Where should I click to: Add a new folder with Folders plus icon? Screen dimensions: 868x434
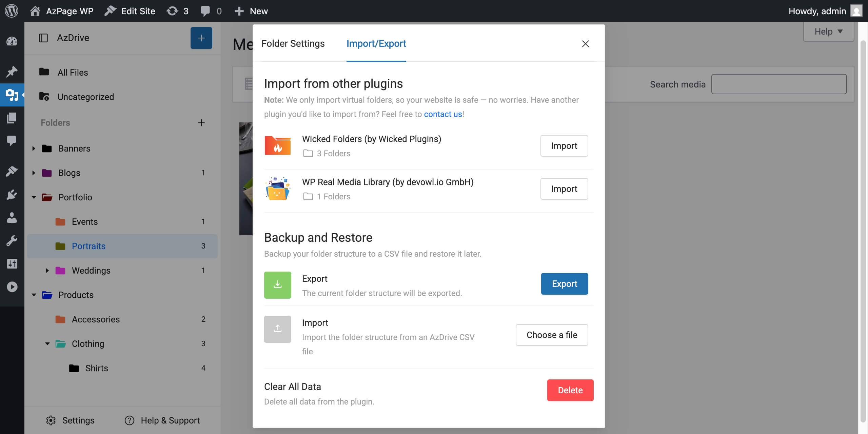pyautogui.click(x=201, y=123)
